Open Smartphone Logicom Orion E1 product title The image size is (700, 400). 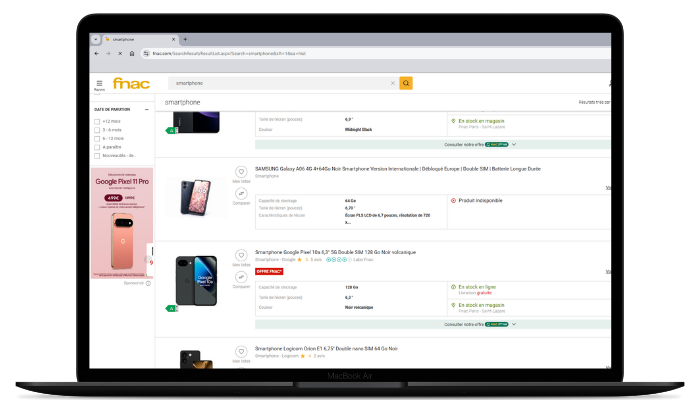(326, 349)
